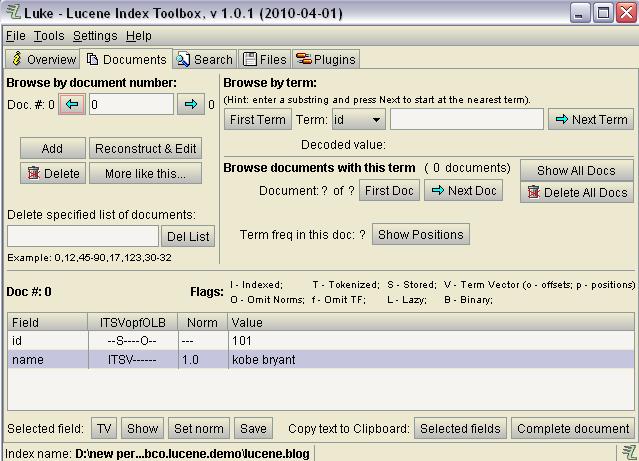The width and height of the screenshot is (639, 461).
Task: Close the Luke window
Action: click(626, 13)
